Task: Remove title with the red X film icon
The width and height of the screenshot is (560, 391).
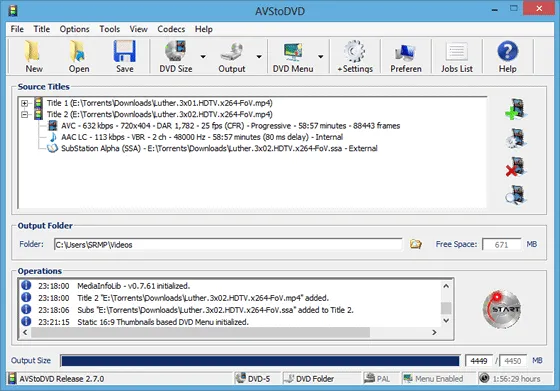Action: tap(516, 167)
